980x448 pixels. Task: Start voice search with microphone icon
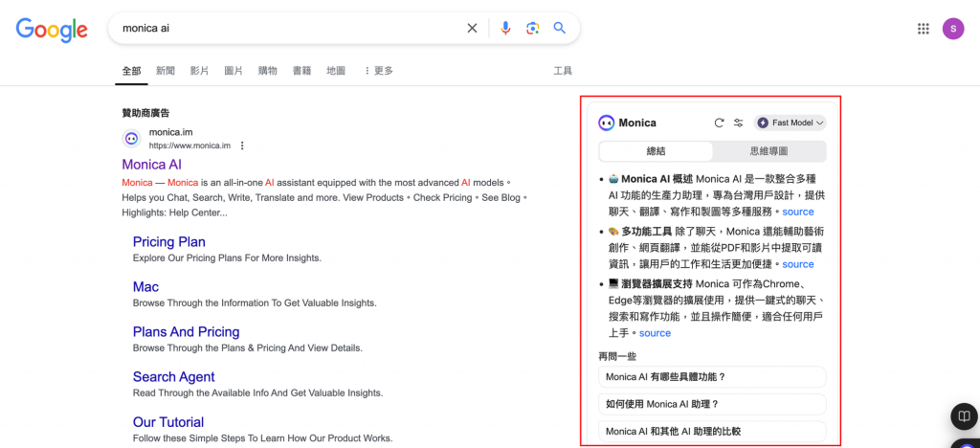505,28
